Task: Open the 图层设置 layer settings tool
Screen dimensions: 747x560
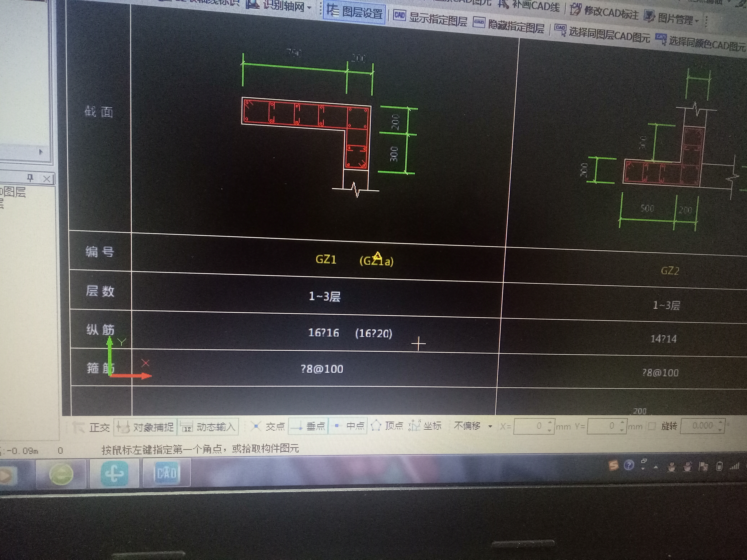Action: (x=354, y=12)
